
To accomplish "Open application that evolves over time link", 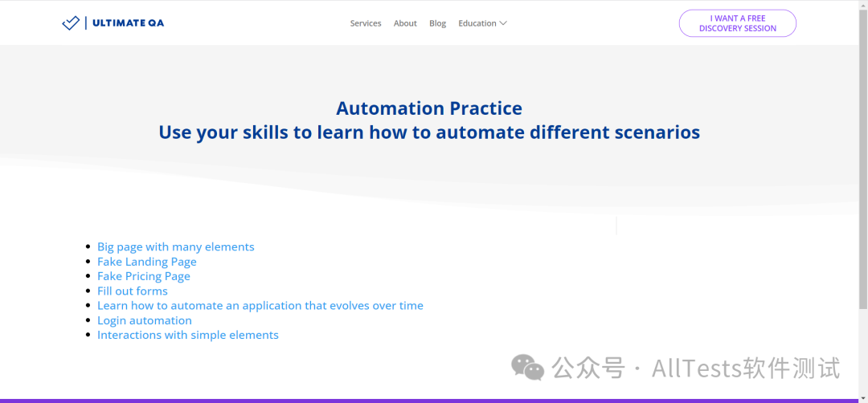I will [260, 305].
